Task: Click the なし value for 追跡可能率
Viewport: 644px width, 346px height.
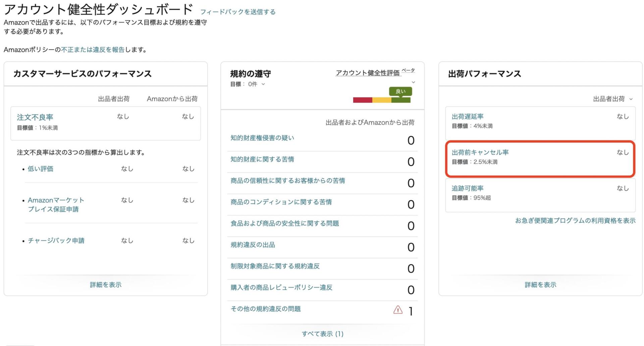Action: [623, 188]
